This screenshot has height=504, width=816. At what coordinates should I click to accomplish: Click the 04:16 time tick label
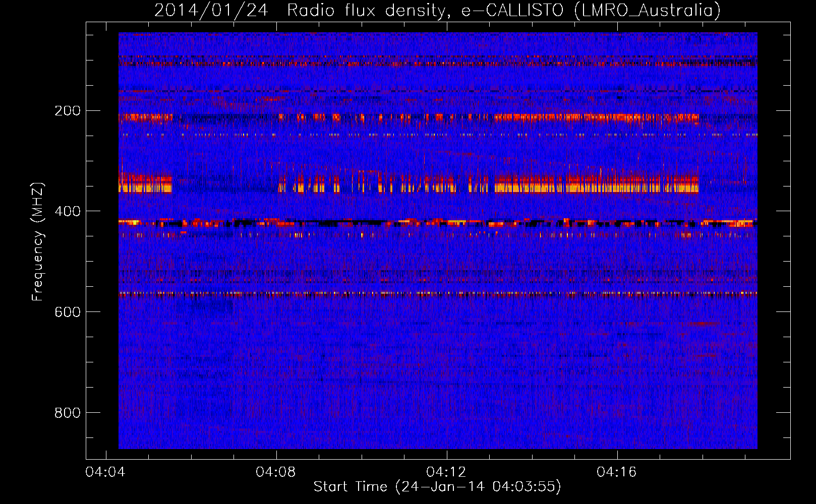617,472
